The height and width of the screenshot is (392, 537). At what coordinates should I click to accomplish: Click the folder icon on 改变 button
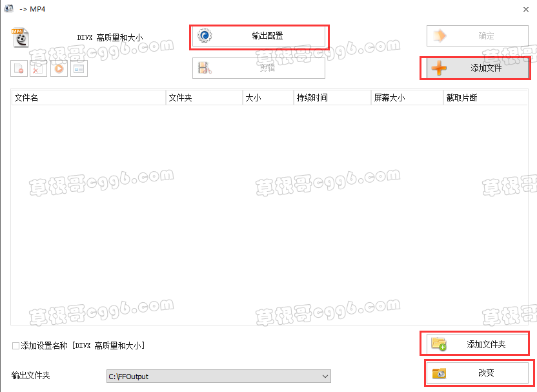coord(439,373)
